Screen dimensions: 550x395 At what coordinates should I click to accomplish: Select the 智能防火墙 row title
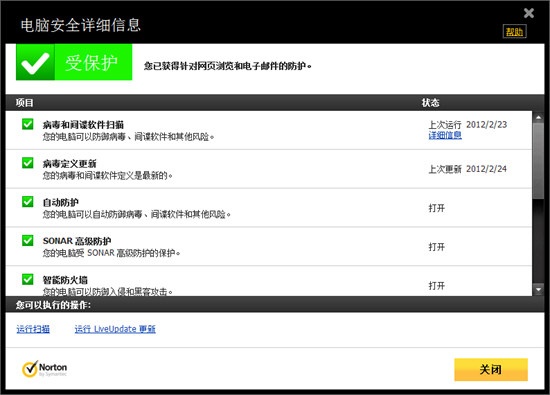click(x=65, y=280)
